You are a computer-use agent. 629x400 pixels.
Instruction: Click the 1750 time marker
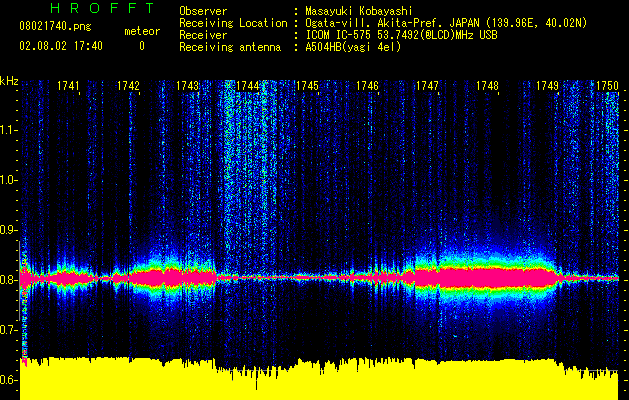(607, 86)
